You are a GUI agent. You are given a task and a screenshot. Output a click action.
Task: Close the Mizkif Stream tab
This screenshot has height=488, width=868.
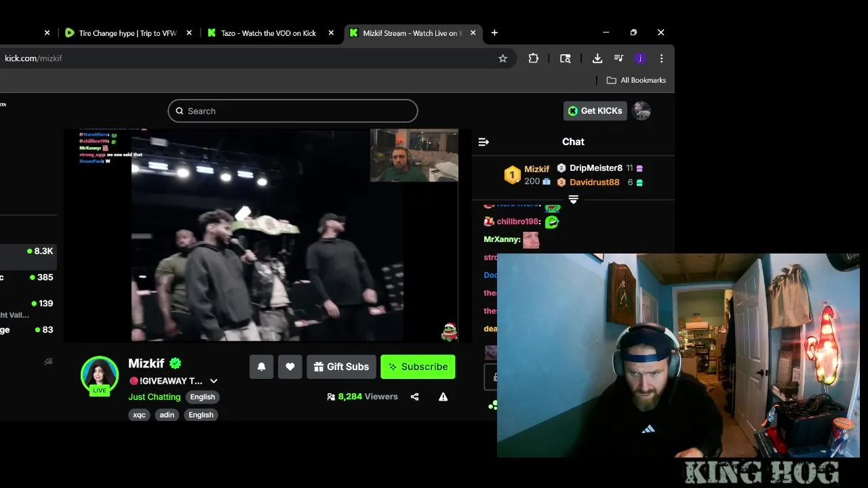click(473, 33)
